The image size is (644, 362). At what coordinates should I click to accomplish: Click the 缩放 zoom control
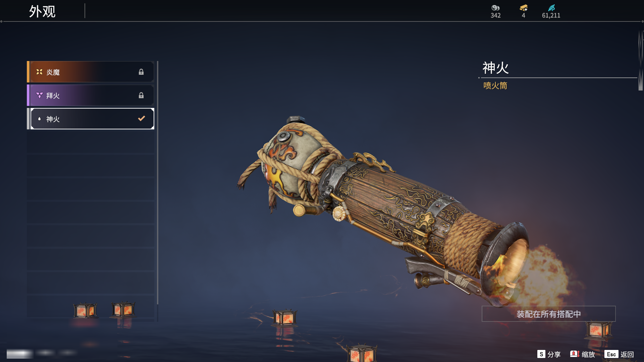point(582,354)
